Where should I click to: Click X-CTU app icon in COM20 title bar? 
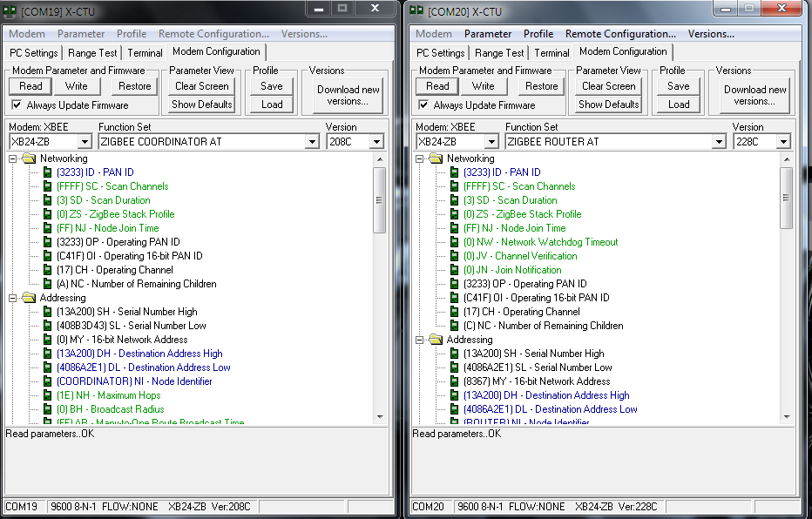[416, 10]
